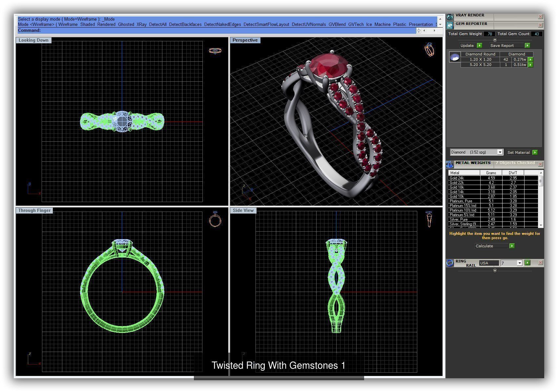Expand Ring Rail with the round arrow handle

tap(495, 271)
